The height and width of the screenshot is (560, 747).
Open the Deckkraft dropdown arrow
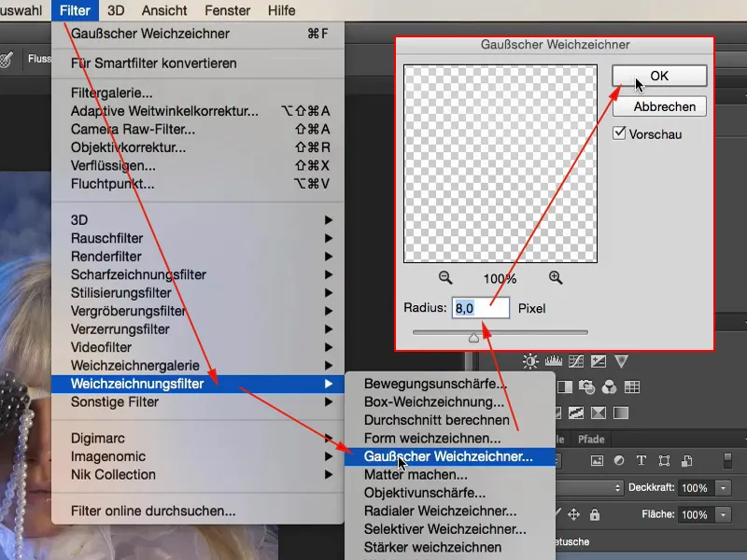[x=723, y=487]
